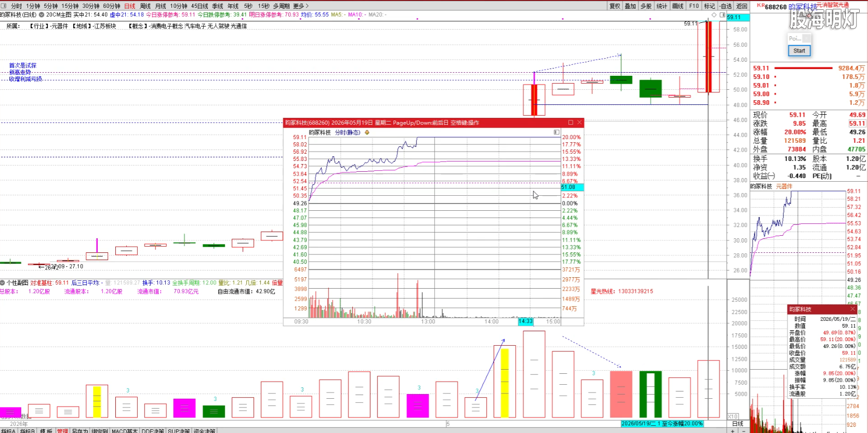Click the stock code 688260 in the header
The width and height of the screenshot is (868, 433).
coord(776,7)
